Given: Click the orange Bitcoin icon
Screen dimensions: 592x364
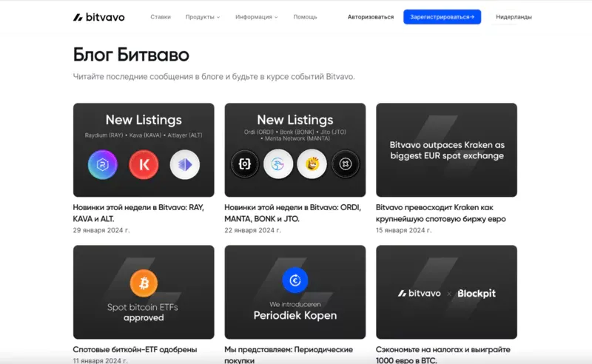Looking at the screenshot, I should [144, 283].
